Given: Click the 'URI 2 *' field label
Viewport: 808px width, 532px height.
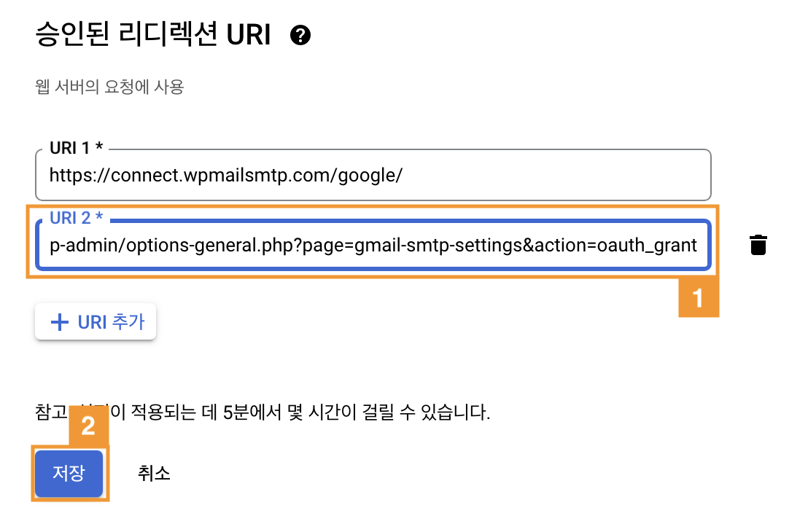Looking at the screenshot, I should pos(76,219).
